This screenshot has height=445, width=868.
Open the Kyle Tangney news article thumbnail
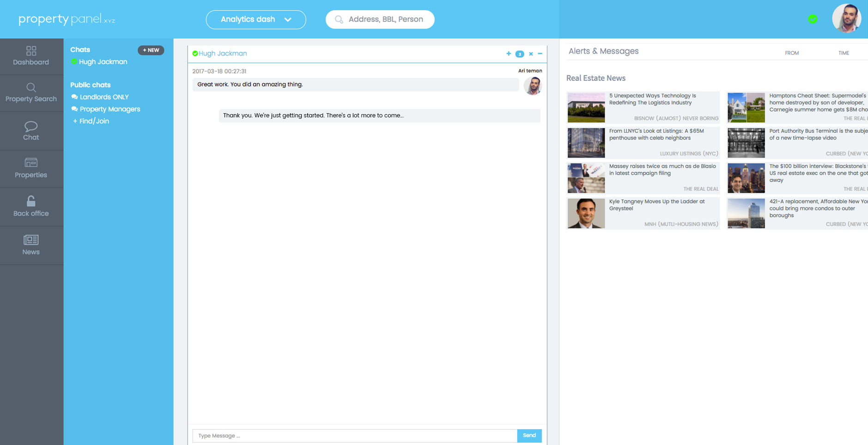point(586,213)
